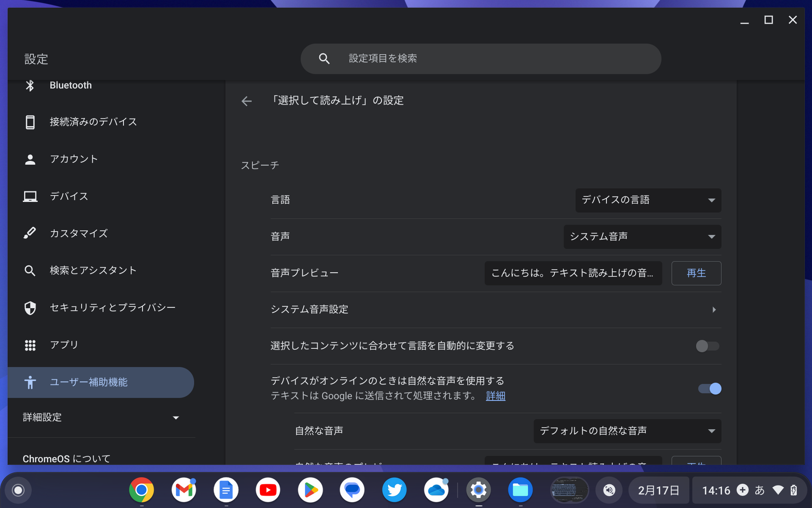Launch YouTube from the shelf

(x=268, y=490)
